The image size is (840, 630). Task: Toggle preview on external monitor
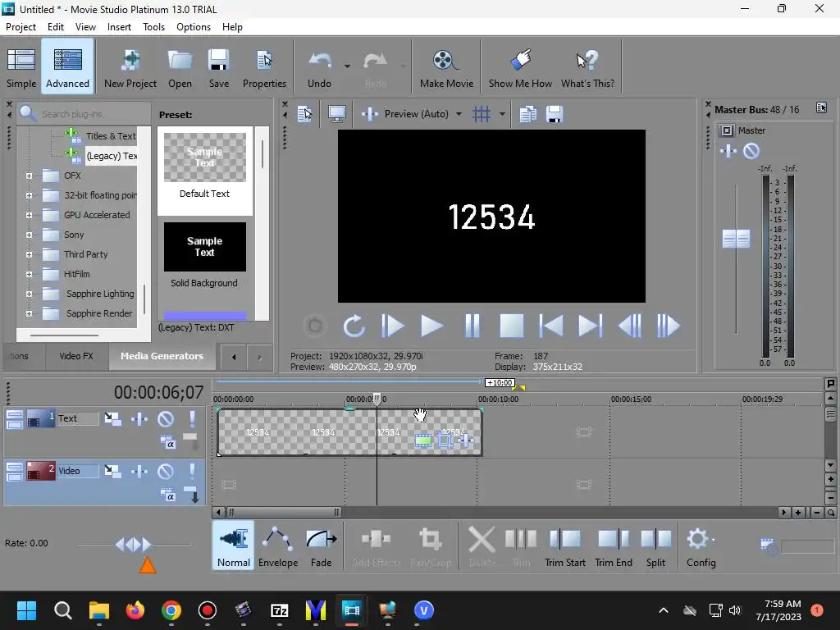tap(337, 113)
